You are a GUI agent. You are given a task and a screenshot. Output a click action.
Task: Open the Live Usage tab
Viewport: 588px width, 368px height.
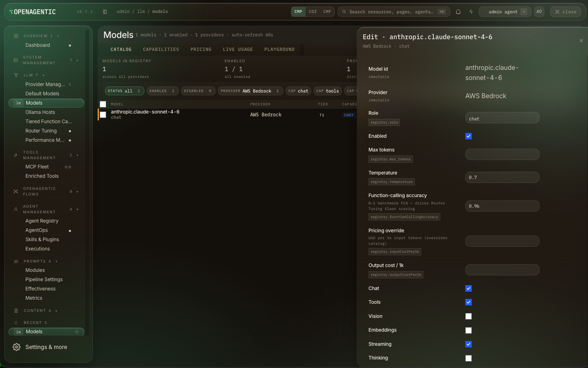(238, 49)
